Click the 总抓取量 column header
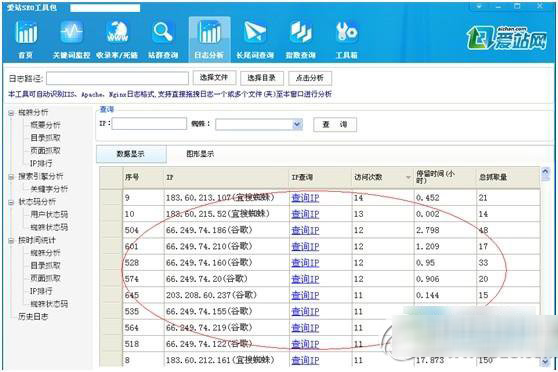 508,177
